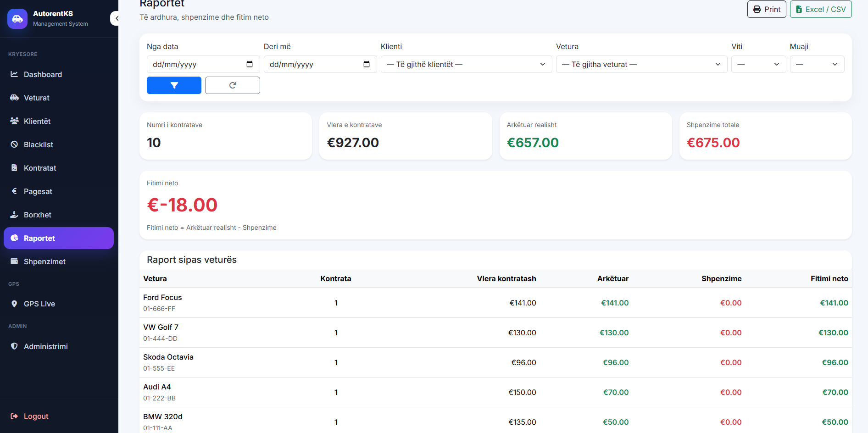Open Klientët menu item
This screenshot has height=433, width=868.
[x=59, y=121]
